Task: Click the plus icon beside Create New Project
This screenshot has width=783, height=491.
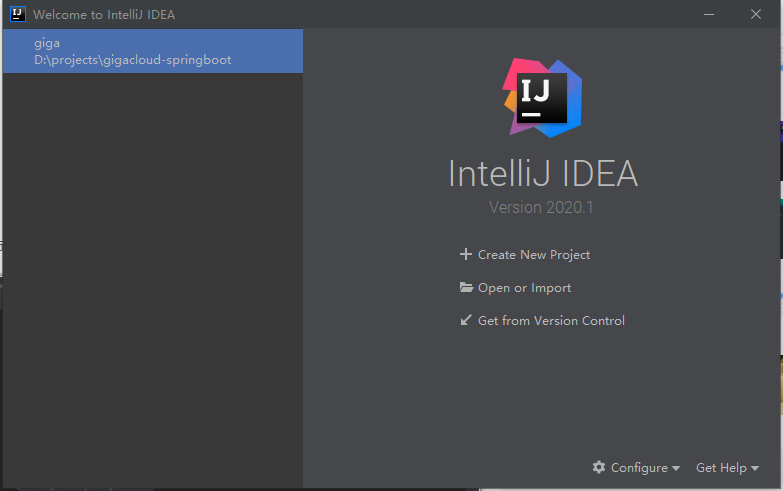Action: (x=465, y=254)
